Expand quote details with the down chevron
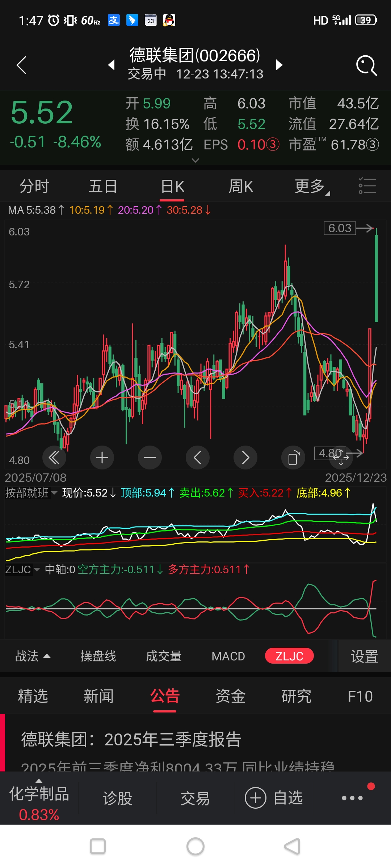Image resolution: width=391 pixels, height=868 pixels. (195, 160)
